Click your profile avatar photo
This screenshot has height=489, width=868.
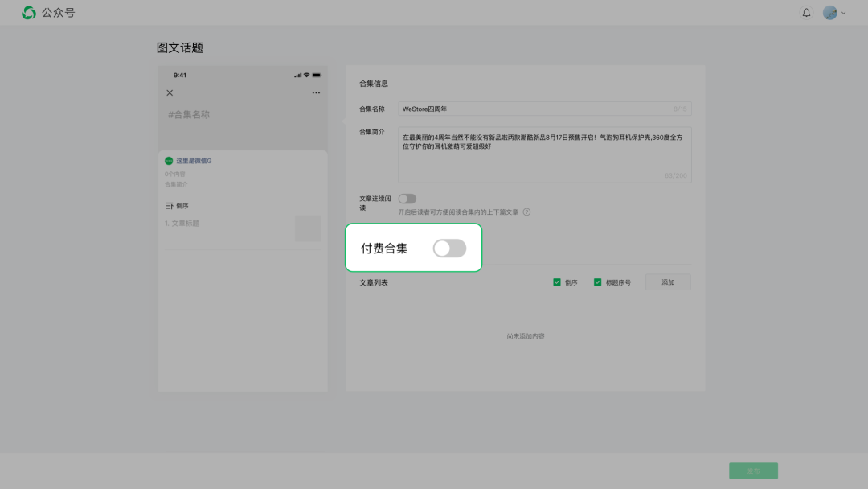(x=829, y=12)
